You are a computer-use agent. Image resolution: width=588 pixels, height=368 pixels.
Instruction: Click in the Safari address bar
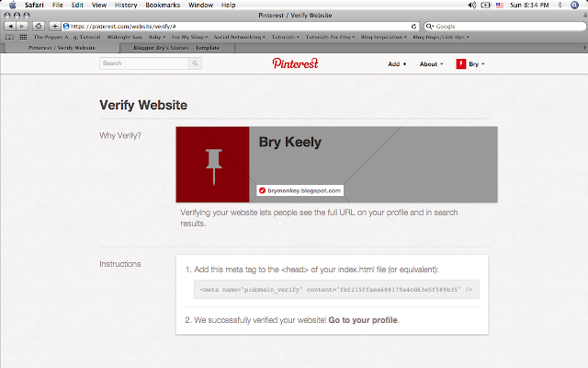[x=240, y=27]
